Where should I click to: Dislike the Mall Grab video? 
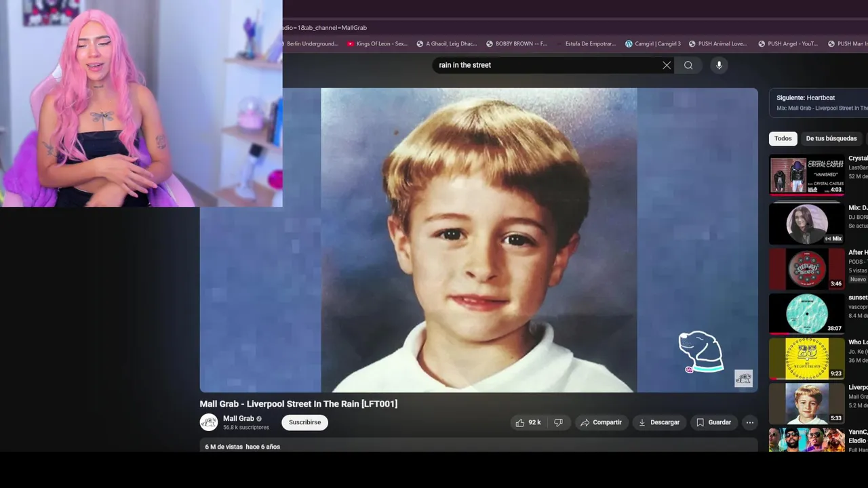tap(558, 422)
